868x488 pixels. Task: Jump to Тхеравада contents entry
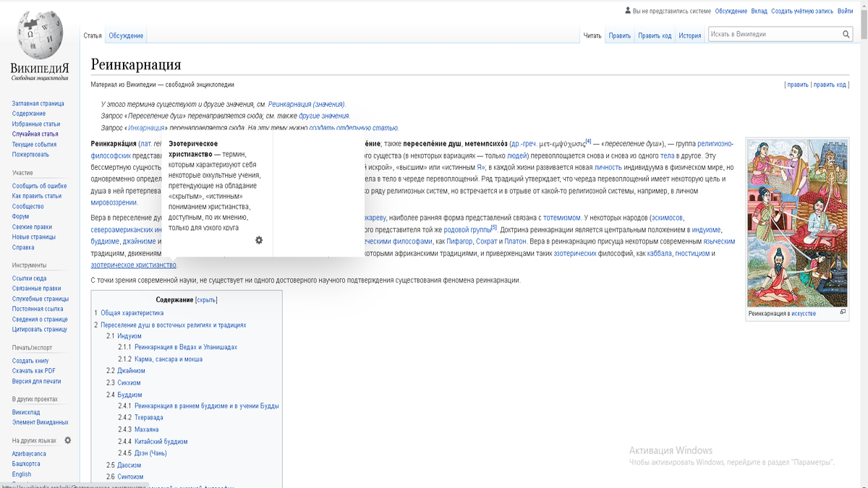click(149, 417)
